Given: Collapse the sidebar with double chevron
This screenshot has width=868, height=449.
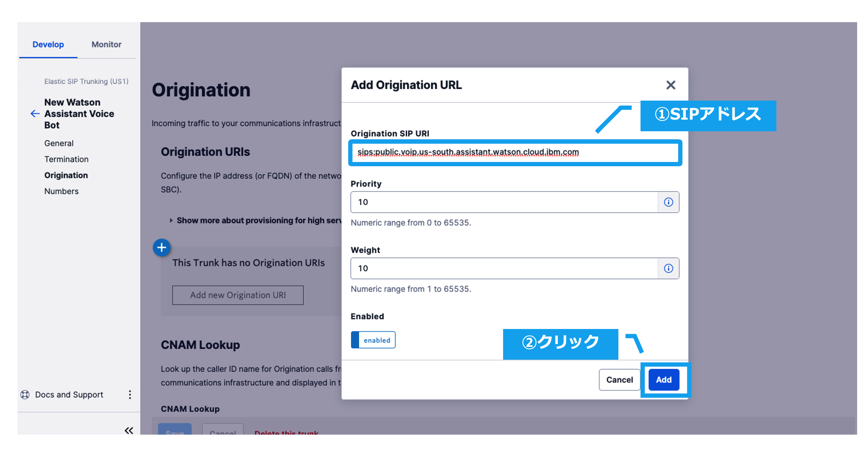Looking at the screenshot, I should [128, 430].
